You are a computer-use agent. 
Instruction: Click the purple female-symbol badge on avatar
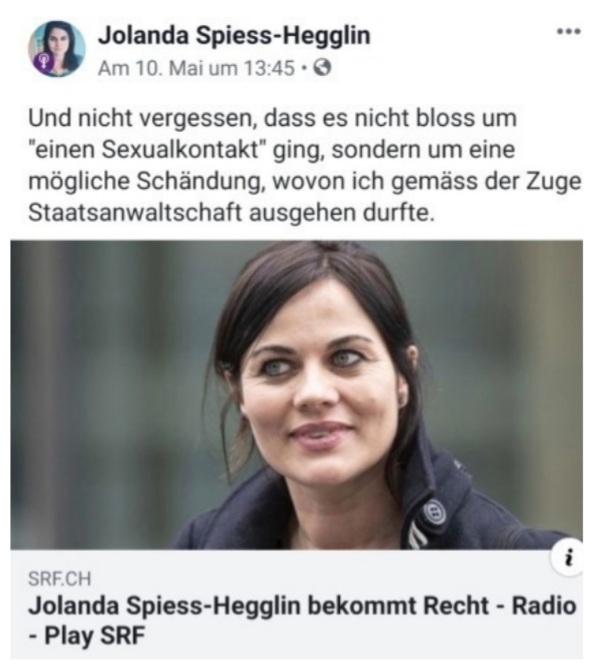[43, 62]
